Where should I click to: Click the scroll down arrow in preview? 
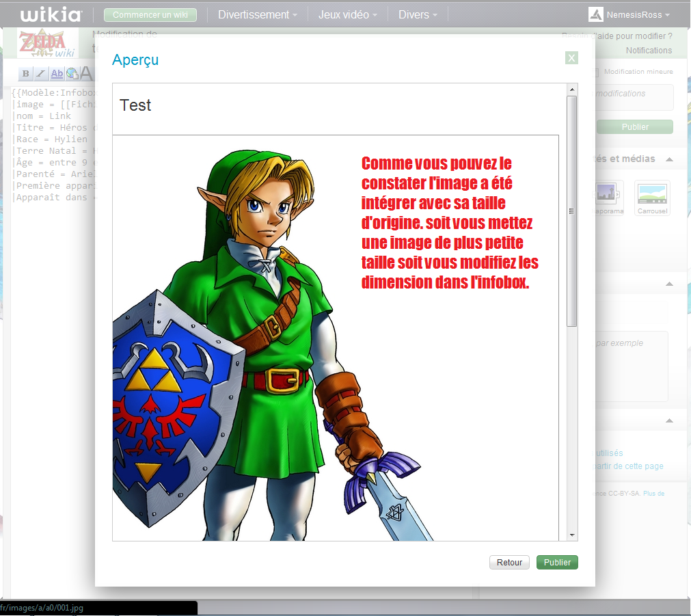pos(572,535)
